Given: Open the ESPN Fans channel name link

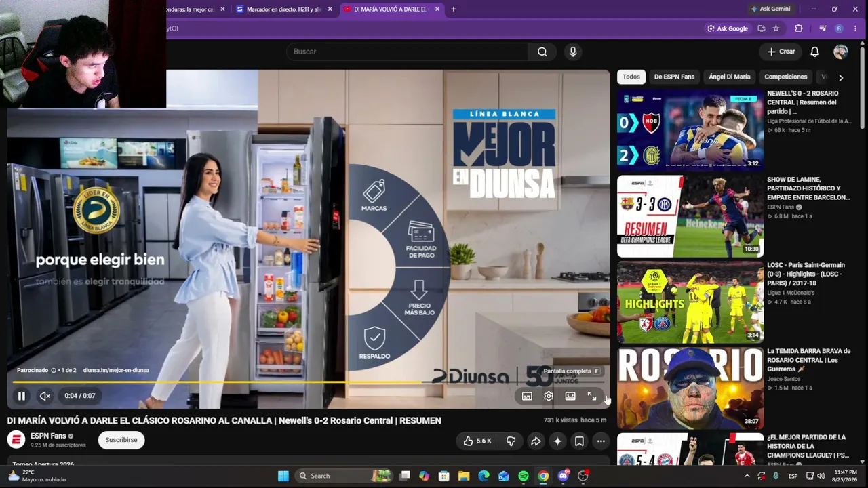Looking at the screenshot, I should 48,436.
